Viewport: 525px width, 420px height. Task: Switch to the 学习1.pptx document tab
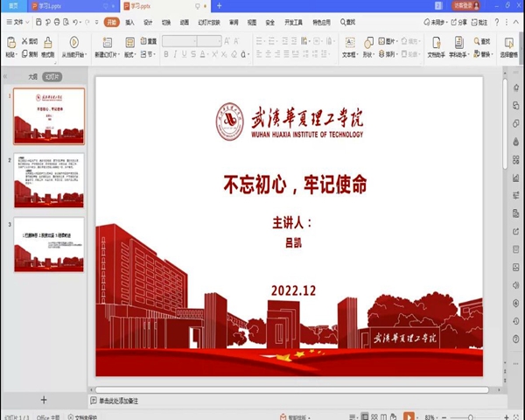coord(74,6)
